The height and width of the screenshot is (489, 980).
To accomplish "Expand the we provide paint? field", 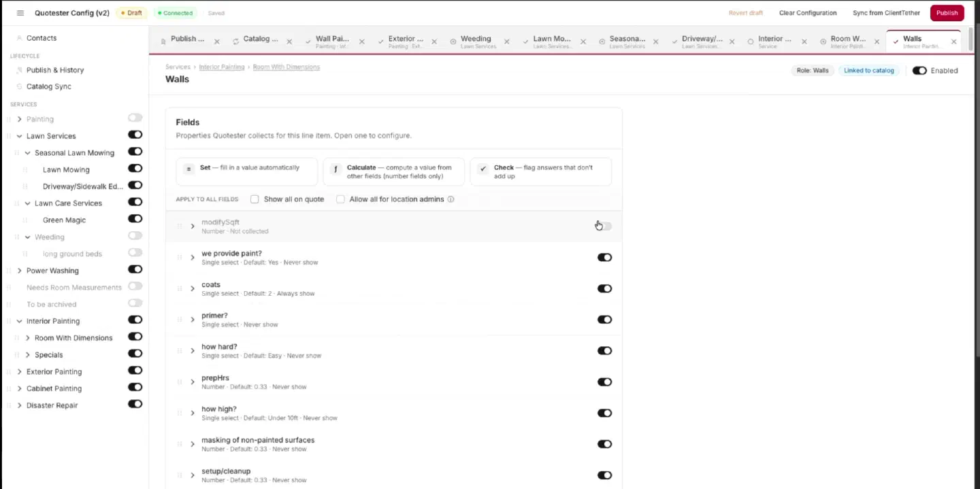I will click(193, 258).
